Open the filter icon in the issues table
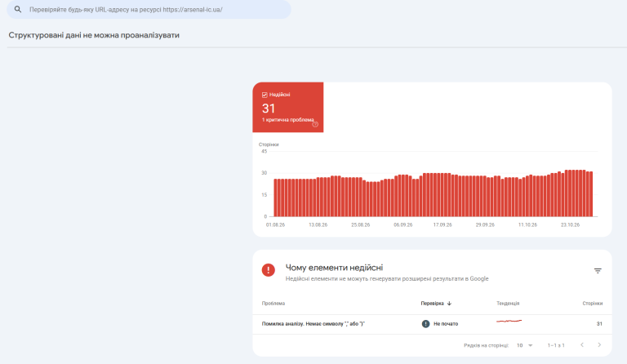The width and height of the screenshot is (627, 364). (598, 271)
